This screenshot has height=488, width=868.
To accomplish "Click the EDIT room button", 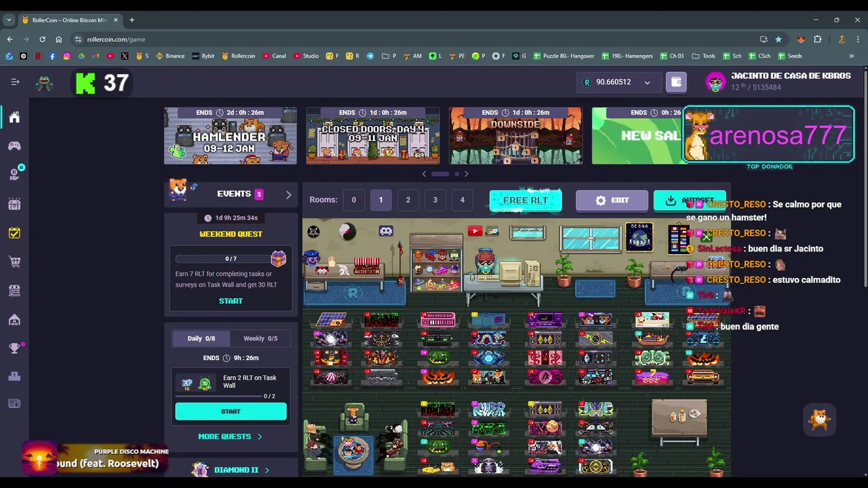I will [x=612, y=201].
